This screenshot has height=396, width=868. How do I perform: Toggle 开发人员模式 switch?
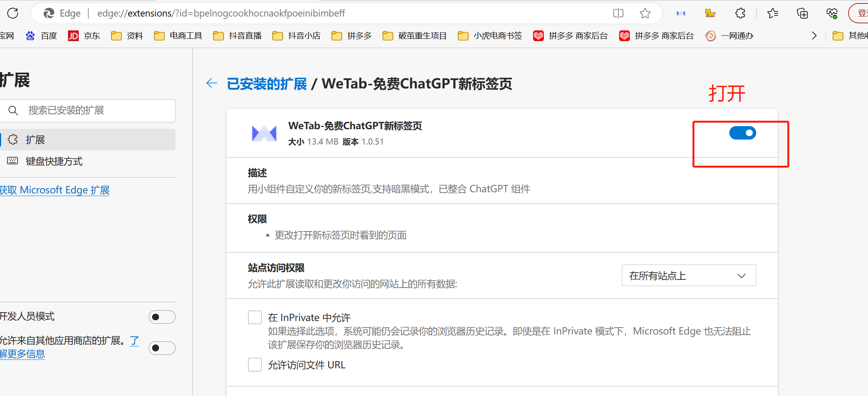162,317
